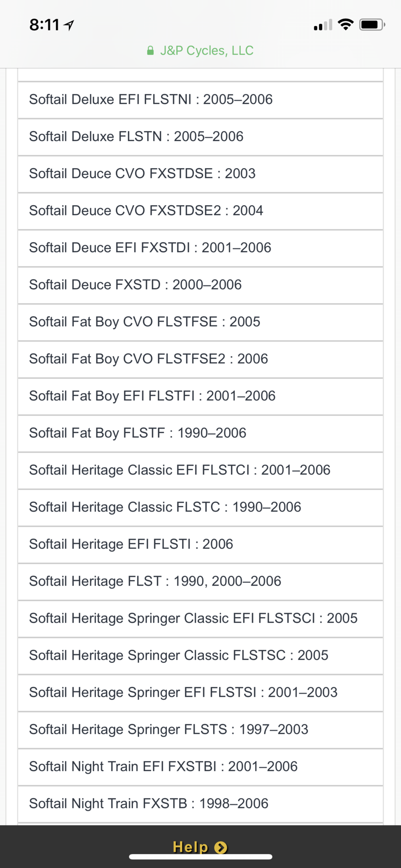Tap the location arrow icon

tap(69, 25)
